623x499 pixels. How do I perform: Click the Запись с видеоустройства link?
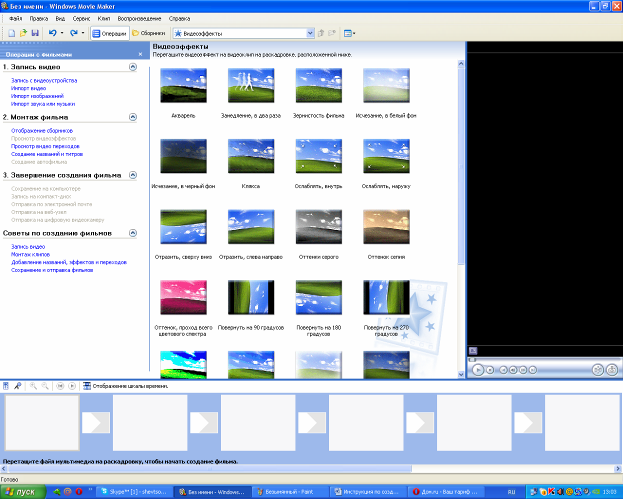tap(44, 80)
